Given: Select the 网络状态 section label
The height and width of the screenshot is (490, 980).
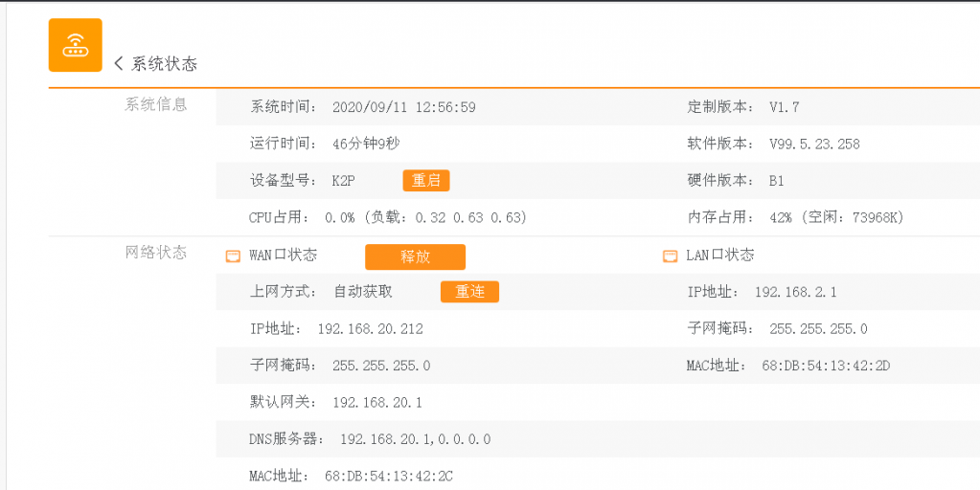Looking at the screenshot, I should tap(155, 253).
